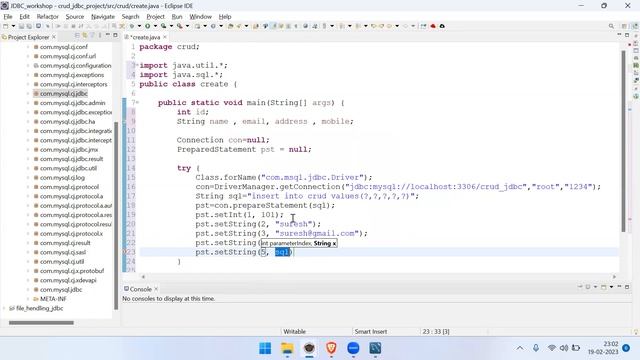This screenshot has width=640, height=360.
Task: Open the Debug dropdown arrow
Action: click(x=139, y=26)
